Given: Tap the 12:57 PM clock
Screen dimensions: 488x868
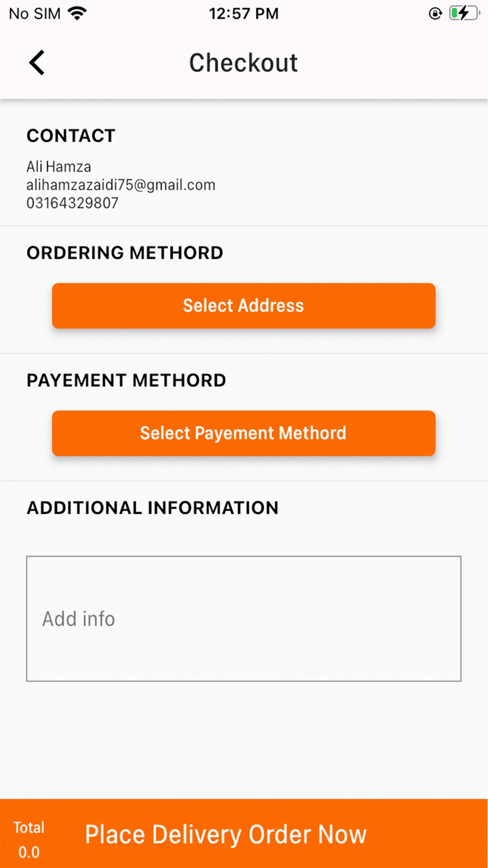Looking at the screenshot, I should click(244, 14).
